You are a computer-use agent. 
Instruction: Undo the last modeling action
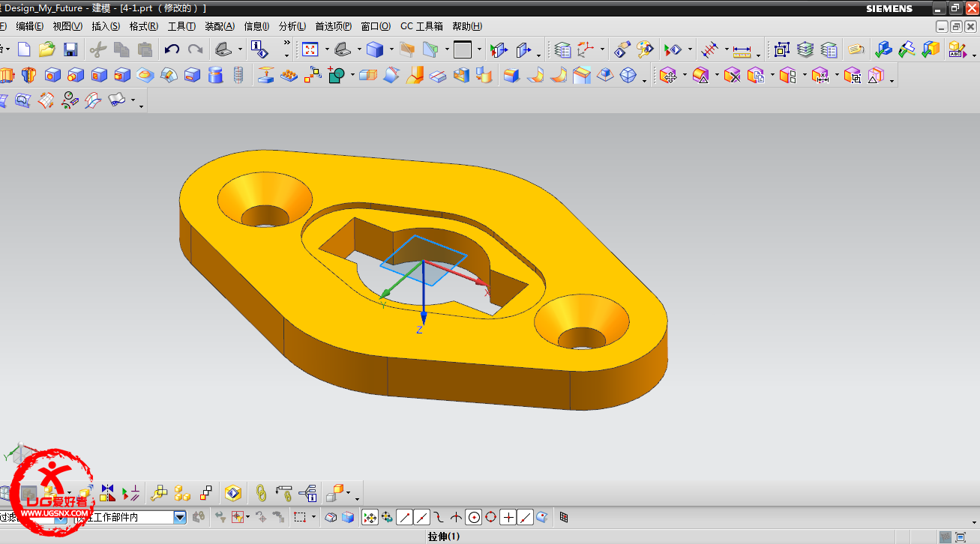click(x=172, y=49)
